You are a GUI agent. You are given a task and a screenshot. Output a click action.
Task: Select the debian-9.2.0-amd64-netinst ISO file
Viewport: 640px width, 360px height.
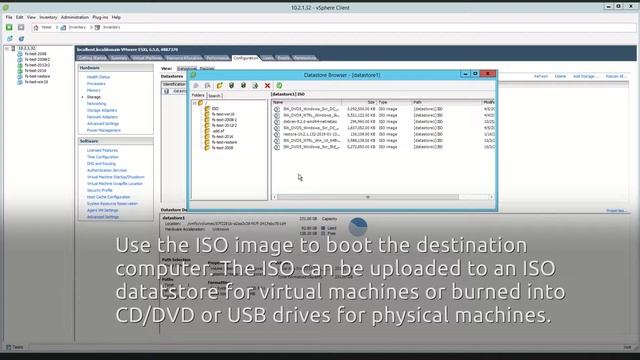point(310,122)
